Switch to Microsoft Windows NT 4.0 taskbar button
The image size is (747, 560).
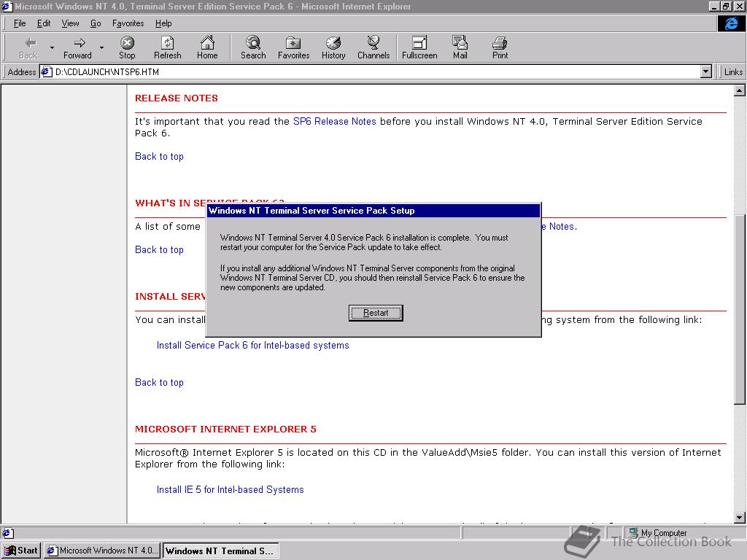point(102,551)
